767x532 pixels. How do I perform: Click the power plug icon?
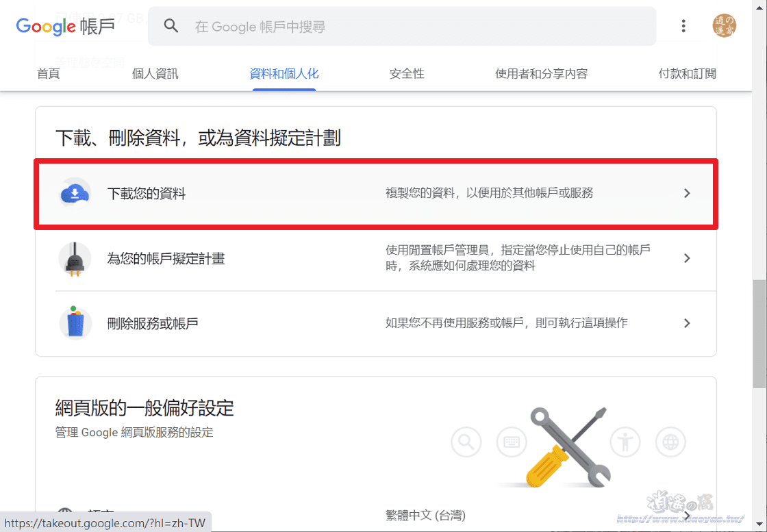pos(75,259)
